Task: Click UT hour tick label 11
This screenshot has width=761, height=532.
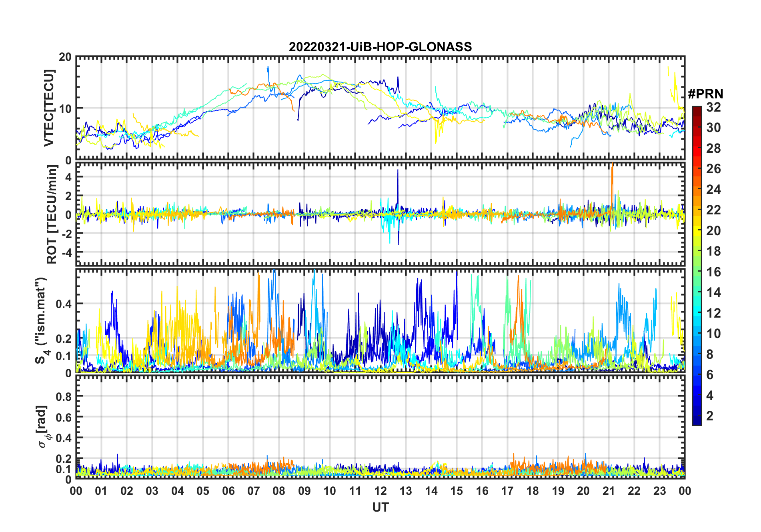Action: (x=355, y=491)
